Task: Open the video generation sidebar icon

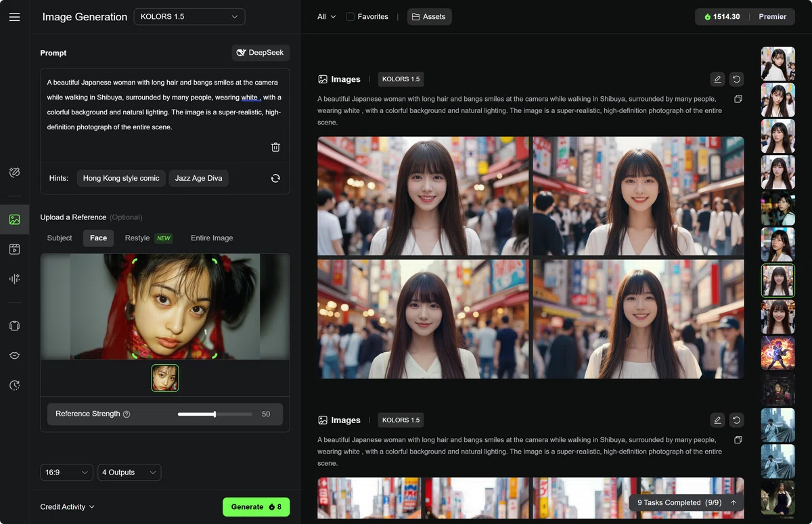Action: click(x=14, y=249)
